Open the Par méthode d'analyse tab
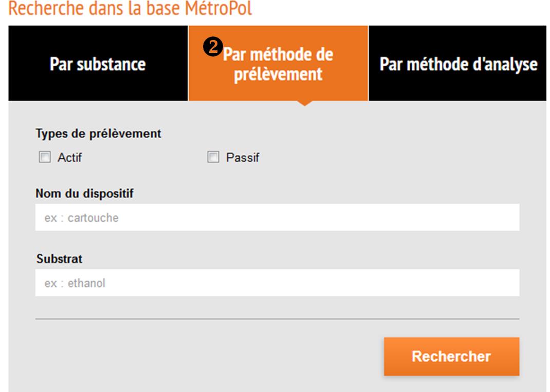This screenshot has height=392, width=550. click(459, 64)
